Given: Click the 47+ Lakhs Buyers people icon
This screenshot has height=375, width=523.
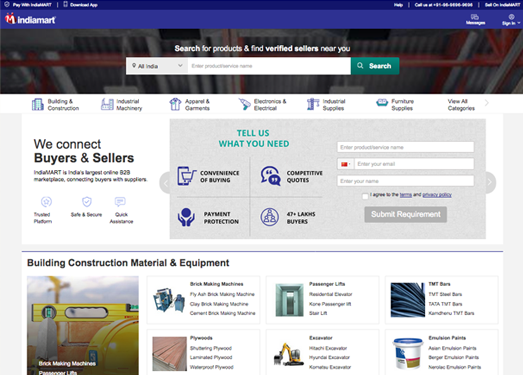Looking at the screenshot, I should pyautogui.click(x=270, y=217).
